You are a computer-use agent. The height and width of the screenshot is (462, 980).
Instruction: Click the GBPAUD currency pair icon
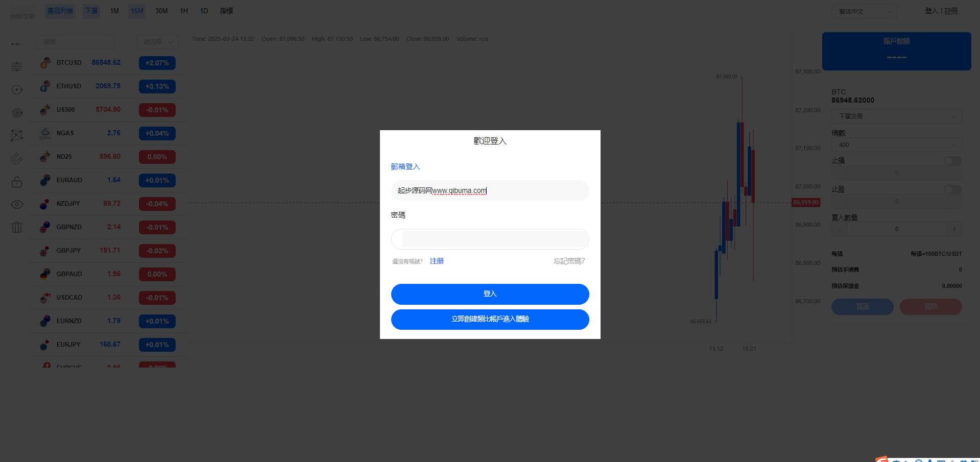click(45, 274)
